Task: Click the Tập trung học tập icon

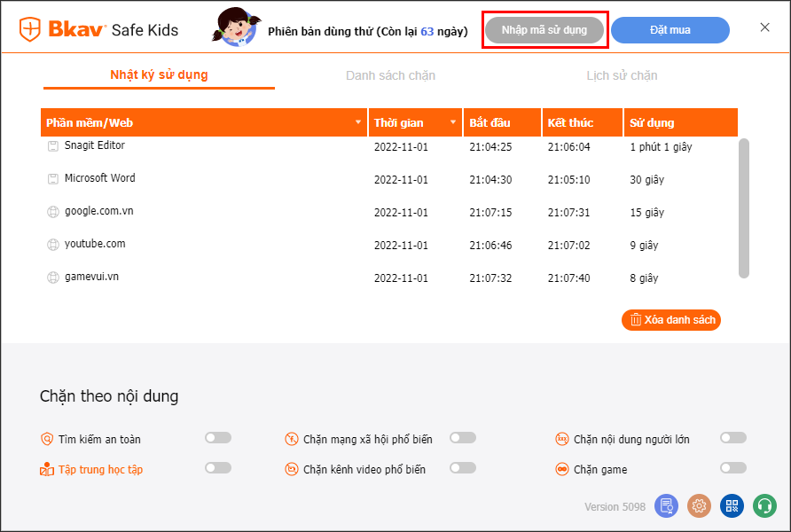Action: tap(47, 470)
